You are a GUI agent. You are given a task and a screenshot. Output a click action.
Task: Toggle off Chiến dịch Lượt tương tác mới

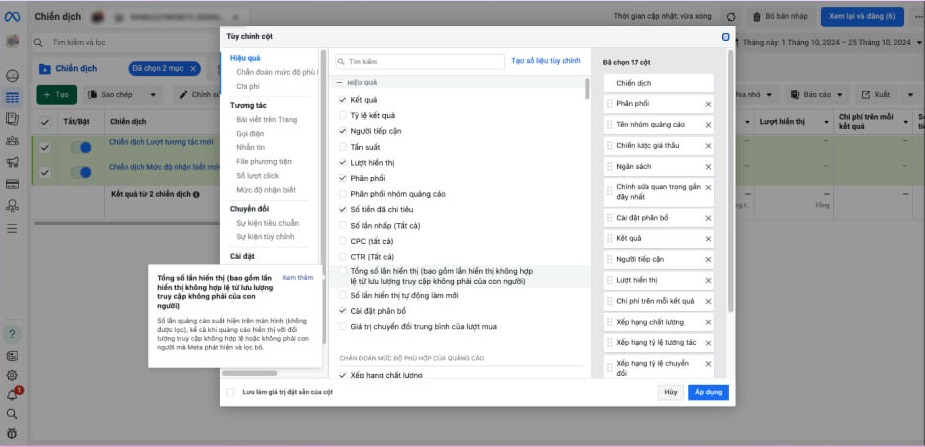(81, 147)
